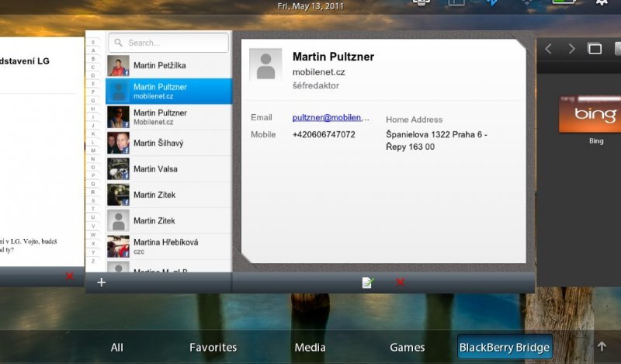Click the Search contacts field
Screen dimensions: 621x364
[168, 43]
